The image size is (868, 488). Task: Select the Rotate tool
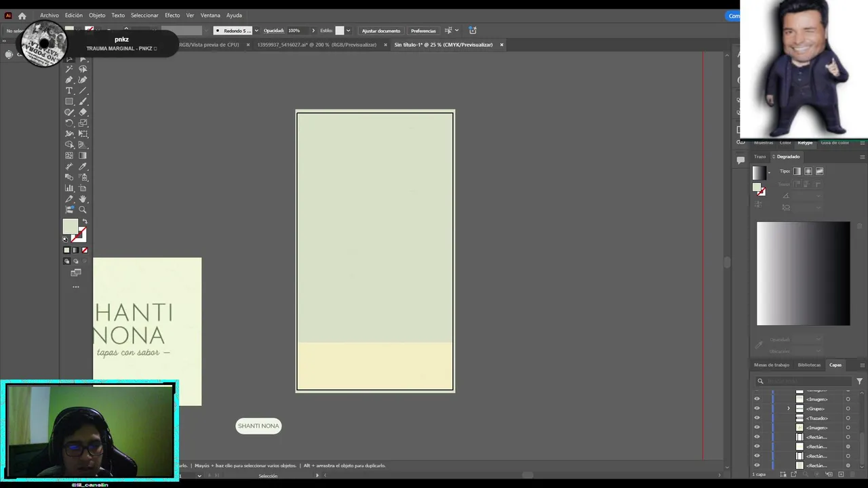coord(69,123)
